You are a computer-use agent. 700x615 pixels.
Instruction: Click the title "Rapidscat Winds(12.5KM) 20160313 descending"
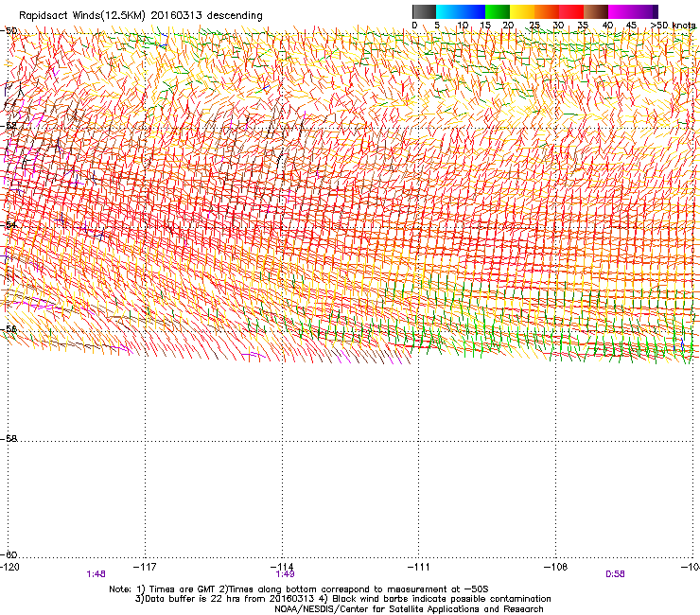click(141, 16)
